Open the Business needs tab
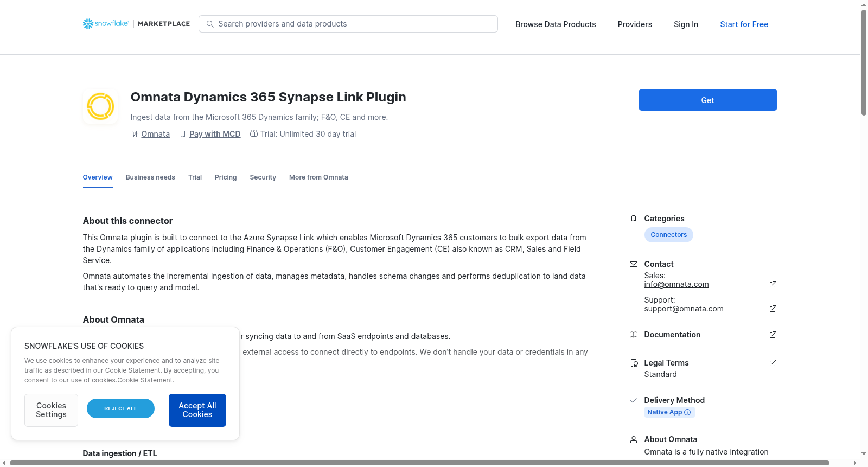Screen dimensions: 868x467 150,177
